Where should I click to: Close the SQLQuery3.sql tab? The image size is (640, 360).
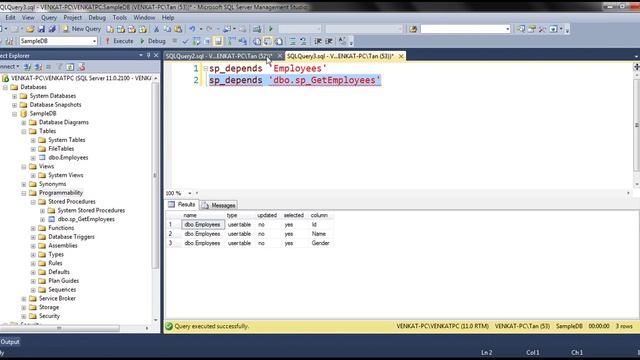click(x=401, y=56)
